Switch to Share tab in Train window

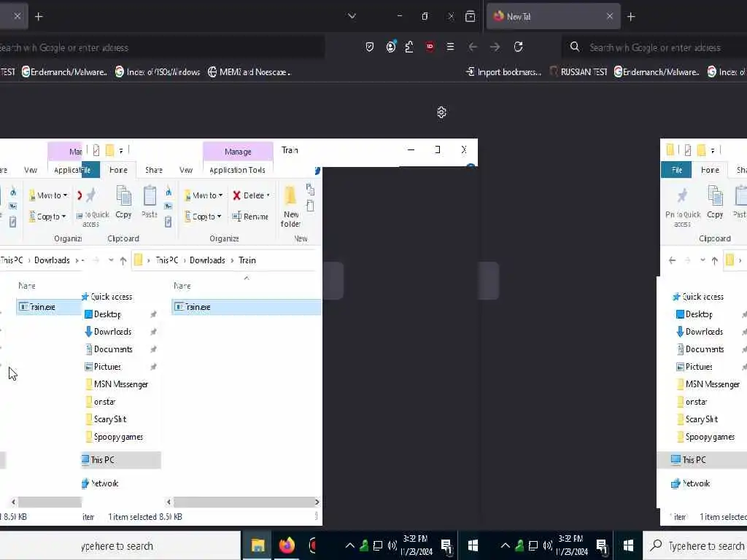tap(154, 170)
